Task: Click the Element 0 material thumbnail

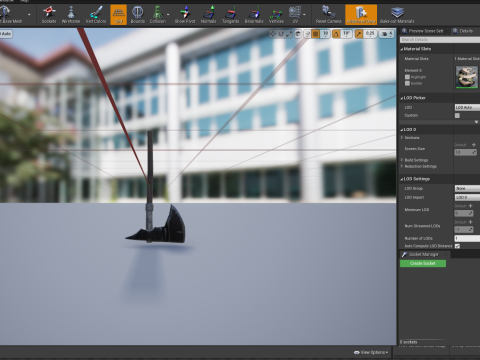Action: 467,77
